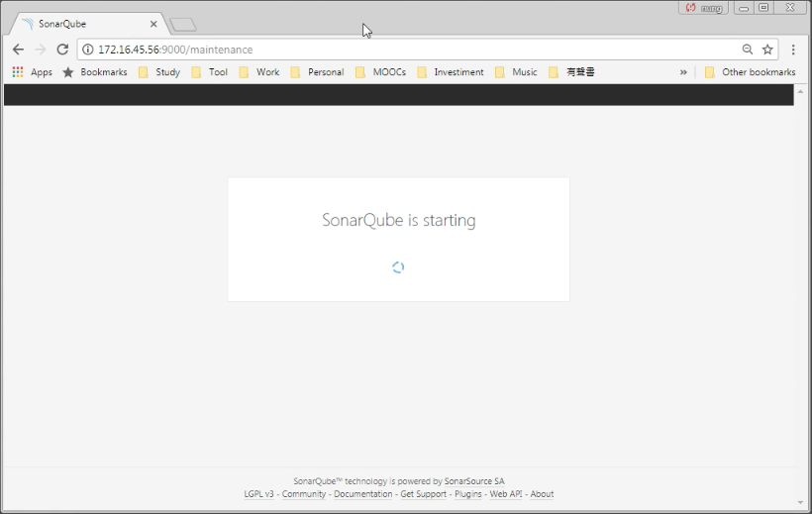Open the Study bookmarks folder
This screenshot has height=514, width=812.
pos(159,72)
